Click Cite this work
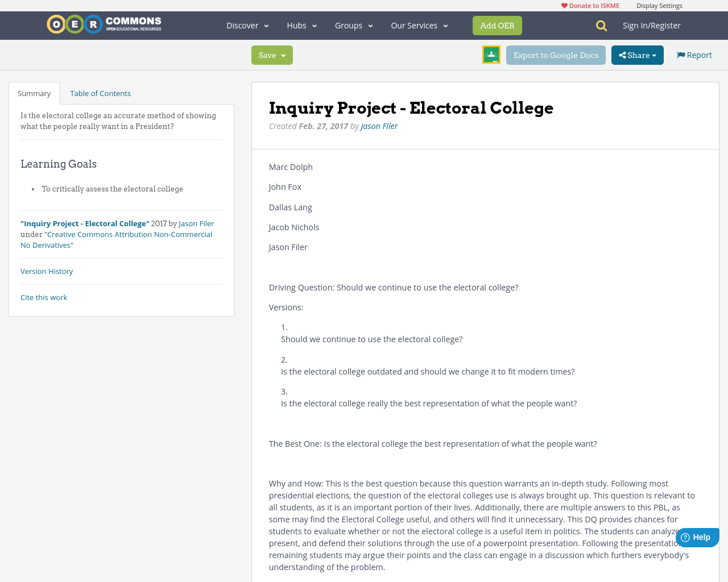728x582 pixels. 44,297
